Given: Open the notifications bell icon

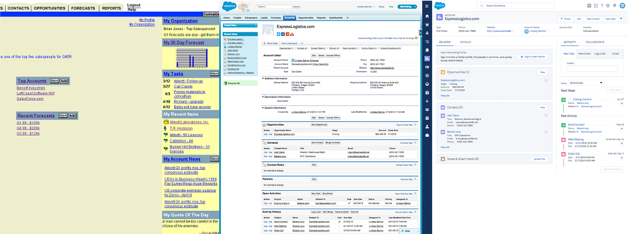Looking at the screenshot, I should point(614,6).
